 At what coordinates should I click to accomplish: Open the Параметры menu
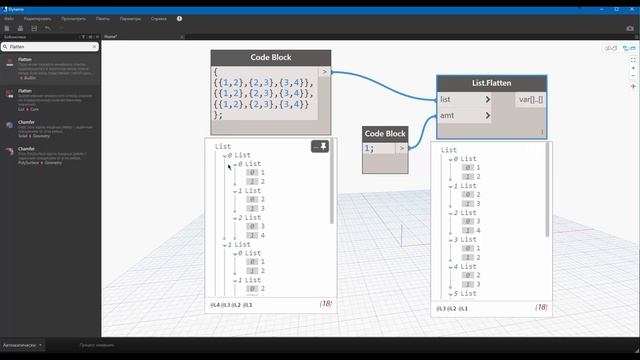click(130, 19)
